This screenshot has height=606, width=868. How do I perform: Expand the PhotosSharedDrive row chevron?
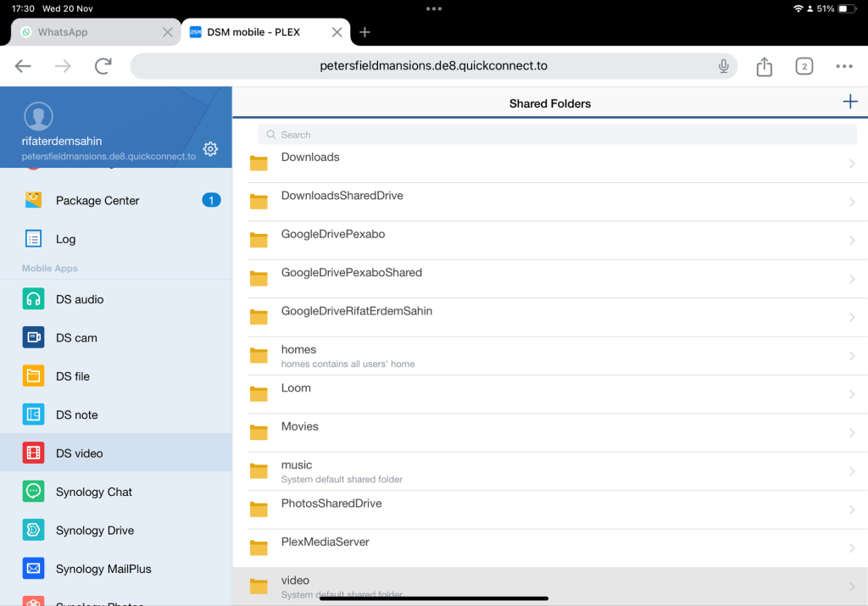[x=852, y=509]
